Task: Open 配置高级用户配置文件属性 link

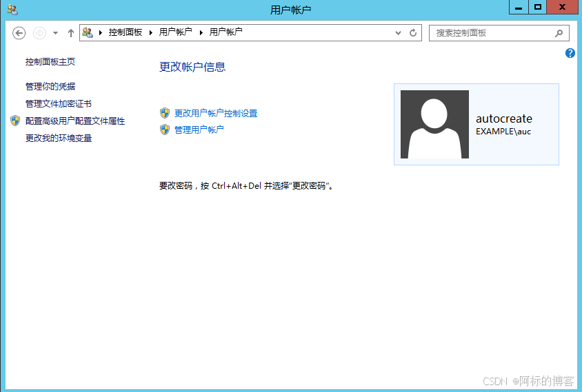Action: pyautogui.click(x=75, y=121)
